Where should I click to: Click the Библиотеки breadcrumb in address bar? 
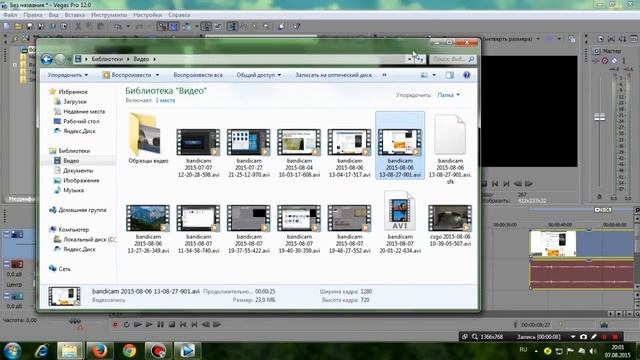[x=107, y=59]
